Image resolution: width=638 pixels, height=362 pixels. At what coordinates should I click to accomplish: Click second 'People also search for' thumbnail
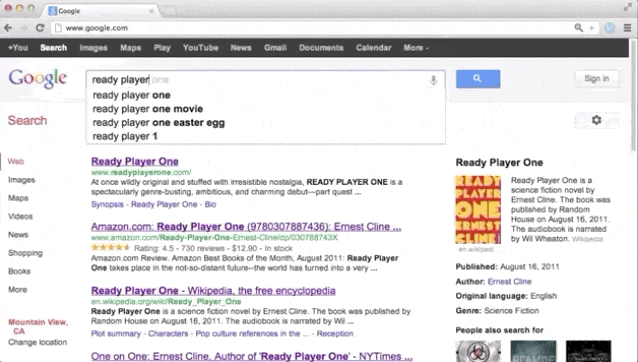[x=533, y=351]
